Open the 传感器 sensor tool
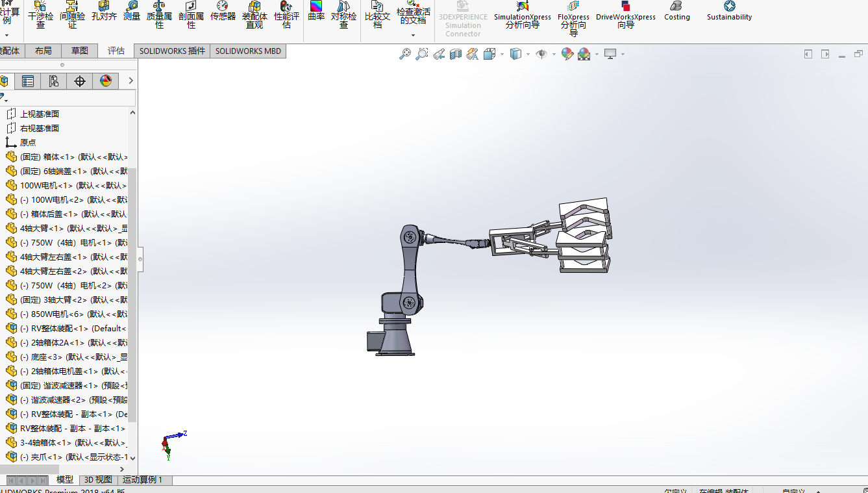This screenshot has width=868, height=493. pos(223,12)
